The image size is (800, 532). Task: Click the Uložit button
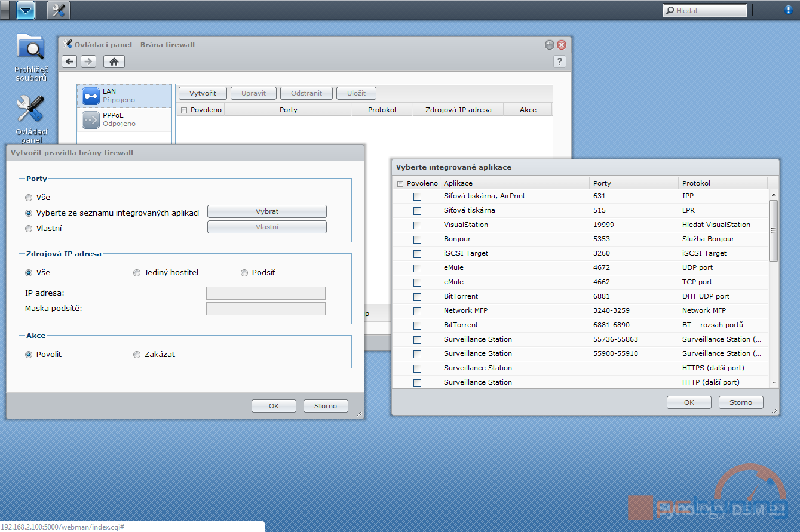(356, 93)
